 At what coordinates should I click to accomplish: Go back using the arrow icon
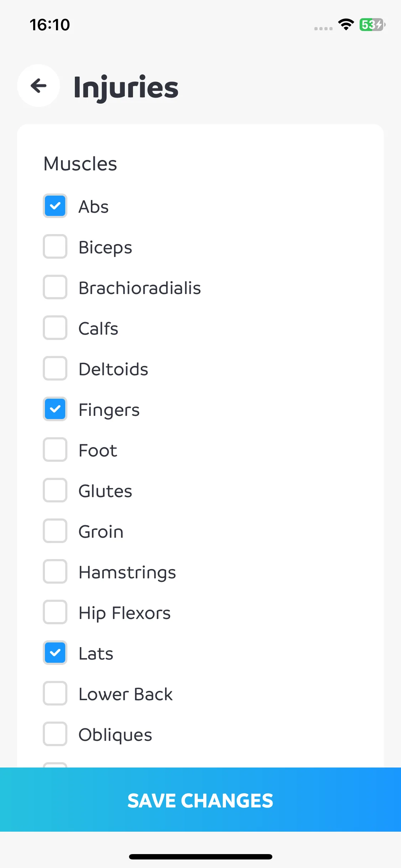point(38,86)
